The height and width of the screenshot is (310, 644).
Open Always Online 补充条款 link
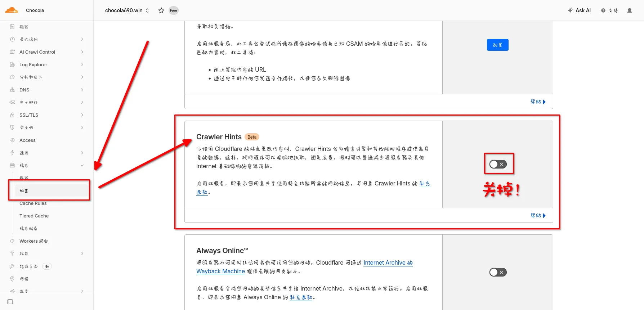coord(301,297)
